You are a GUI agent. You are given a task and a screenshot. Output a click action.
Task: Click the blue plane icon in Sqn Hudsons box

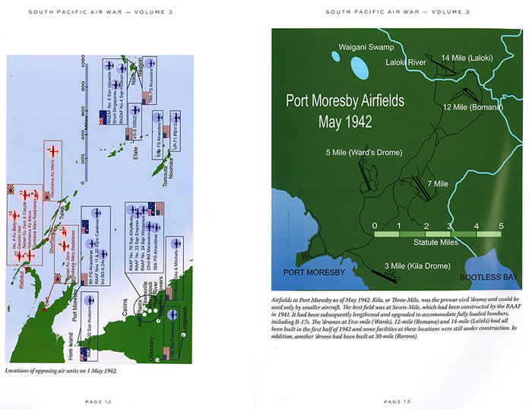point(89,300)
